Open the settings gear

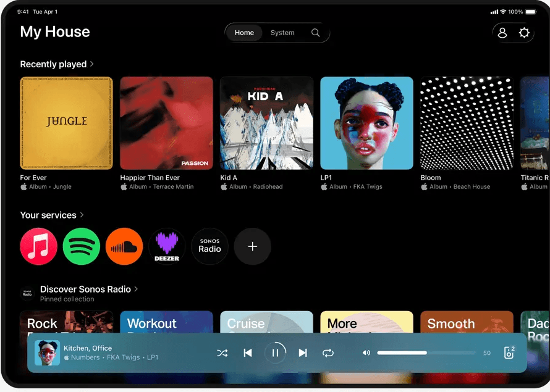[x=524, y=33]
